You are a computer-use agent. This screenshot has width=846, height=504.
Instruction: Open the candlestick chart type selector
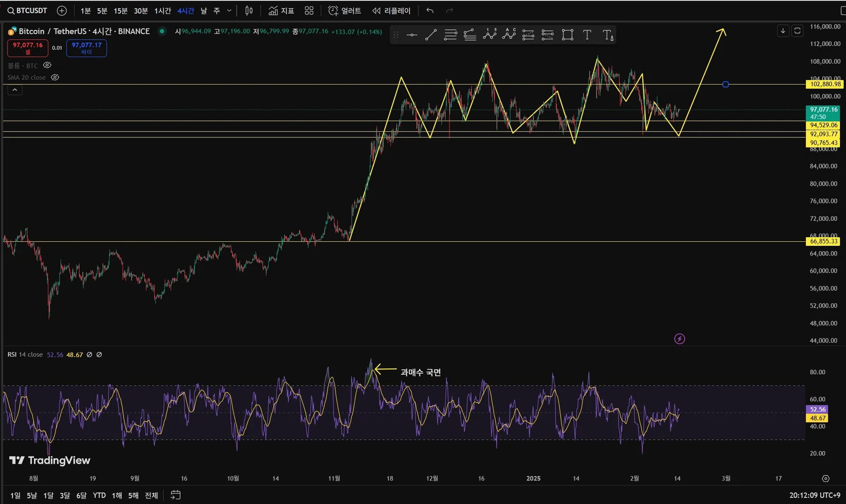coord(249,11)
